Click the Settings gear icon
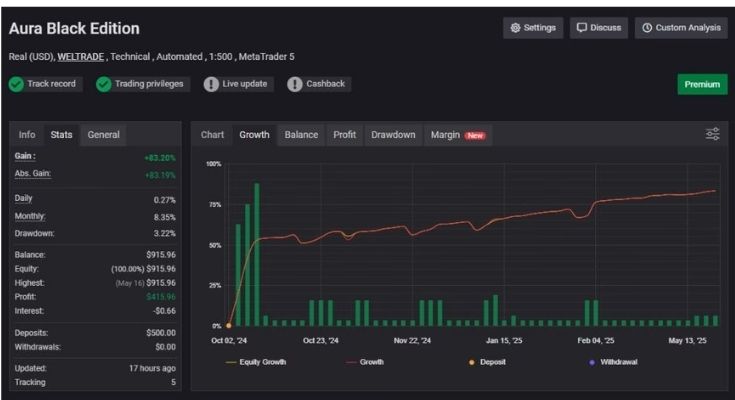 [x=516, y=28]
